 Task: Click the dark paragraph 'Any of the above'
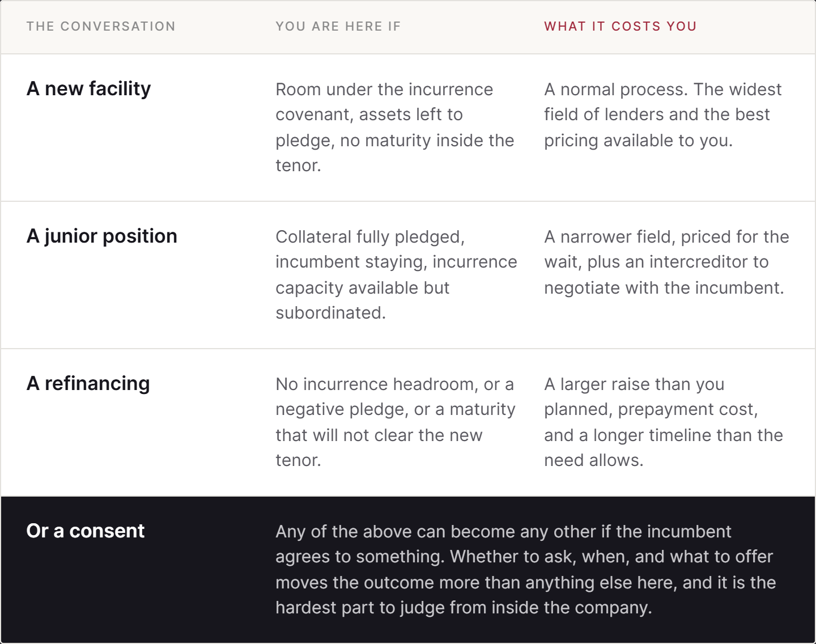coord(526,570)
